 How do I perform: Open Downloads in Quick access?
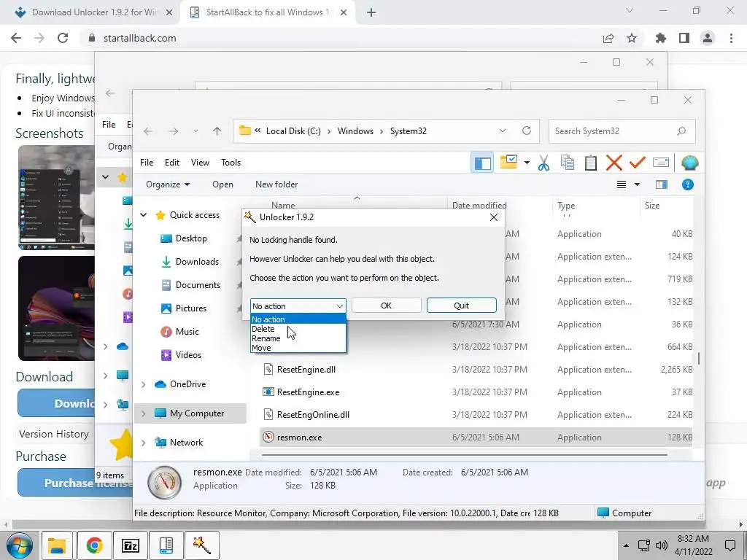pyautogui.click(x=197, y=262)
